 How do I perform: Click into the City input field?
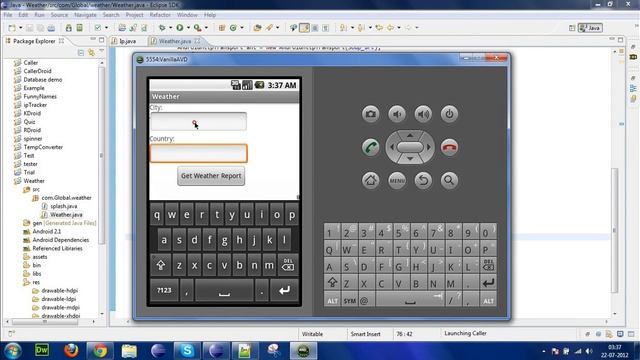pyautogui.click(x=198, y=122)
